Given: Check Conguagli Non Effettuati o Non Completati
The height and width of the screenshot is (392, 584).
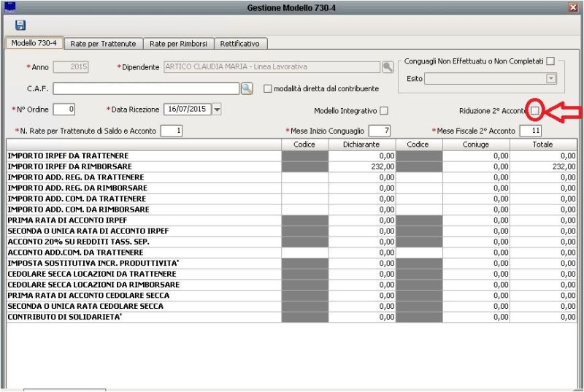Looking at the screenshot, I should pyautogui.click(x=550, y=61).
